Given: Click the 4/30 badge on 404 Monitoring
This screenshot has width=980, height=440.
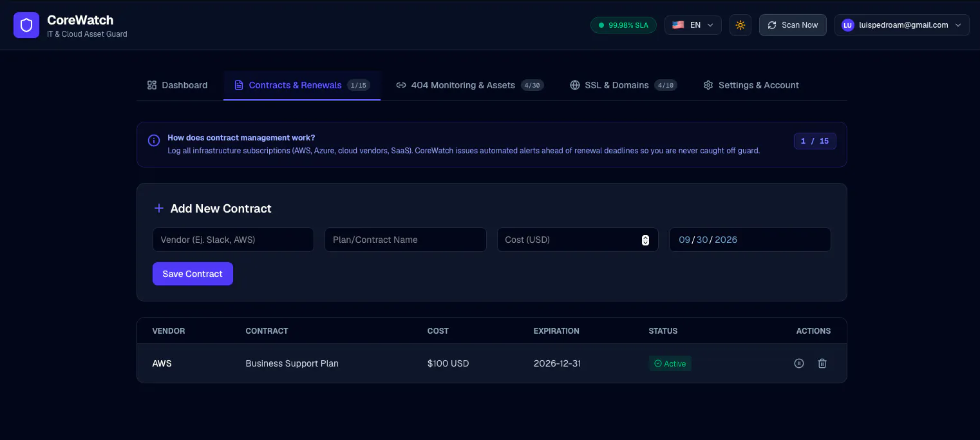Looking at the screenshot, I should (x=532, y=85).
